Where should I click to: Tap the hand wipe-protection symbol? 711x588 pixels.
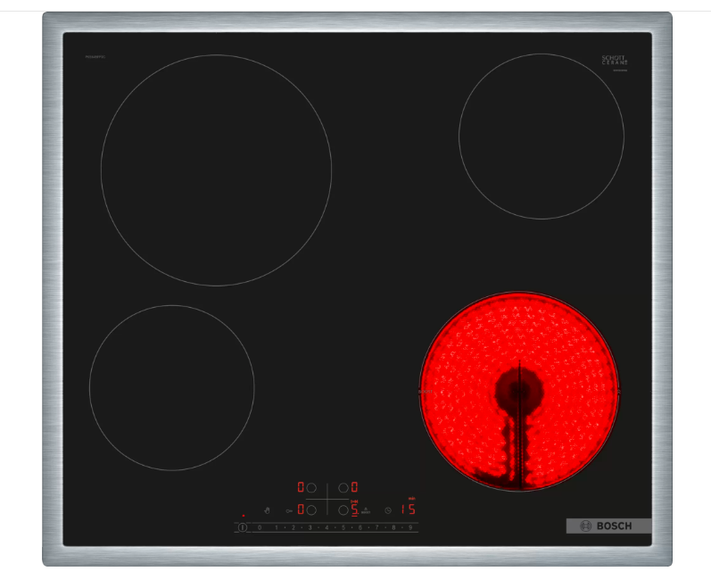(267, 510)
